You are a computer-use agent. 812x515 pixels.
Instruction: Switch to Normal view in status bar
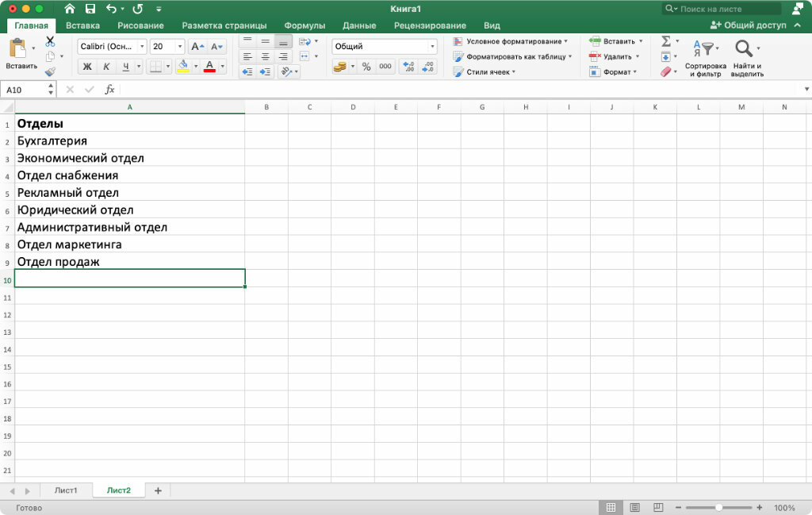point(611,508)
